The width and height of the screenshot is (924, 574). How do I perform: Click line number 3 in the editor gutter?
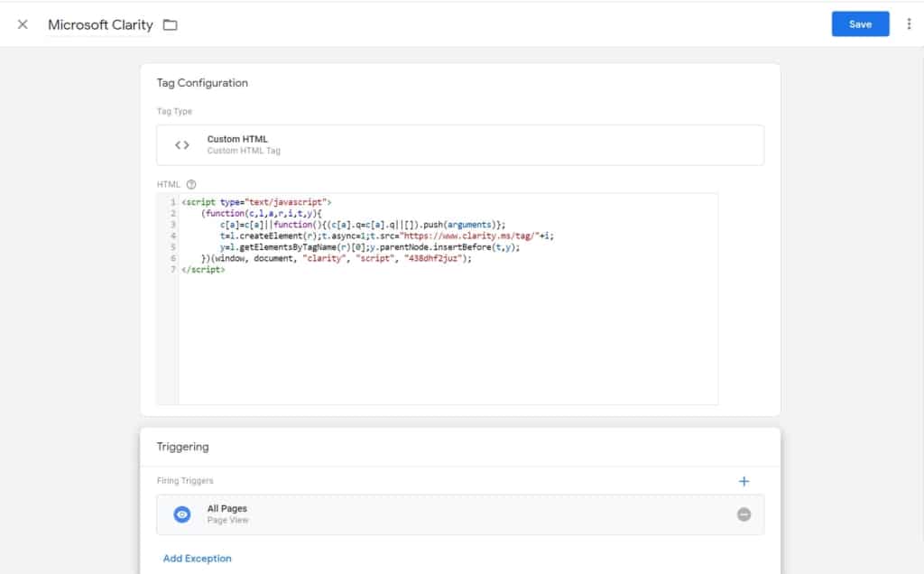171,225
